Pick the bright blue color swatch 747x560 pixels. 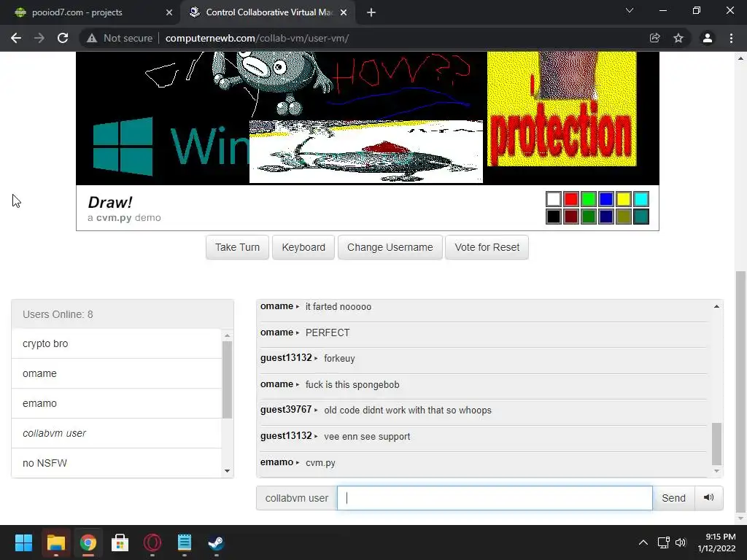point(606,199)
